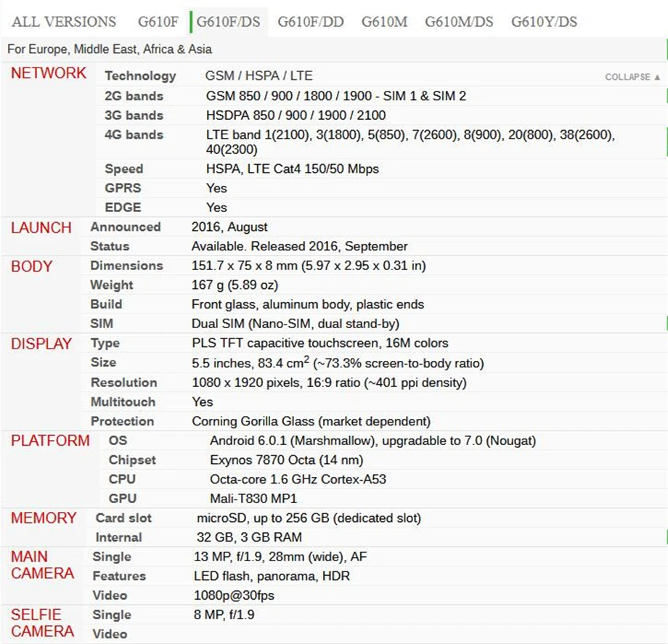
Task: Click the BODY section heading
Action: tap(32, 266)
